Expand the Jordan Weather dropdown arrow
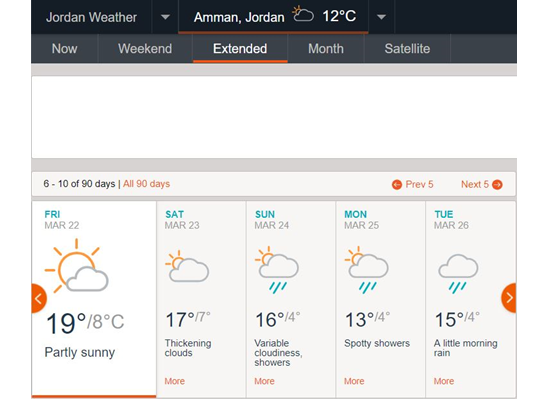 [165, 17]
